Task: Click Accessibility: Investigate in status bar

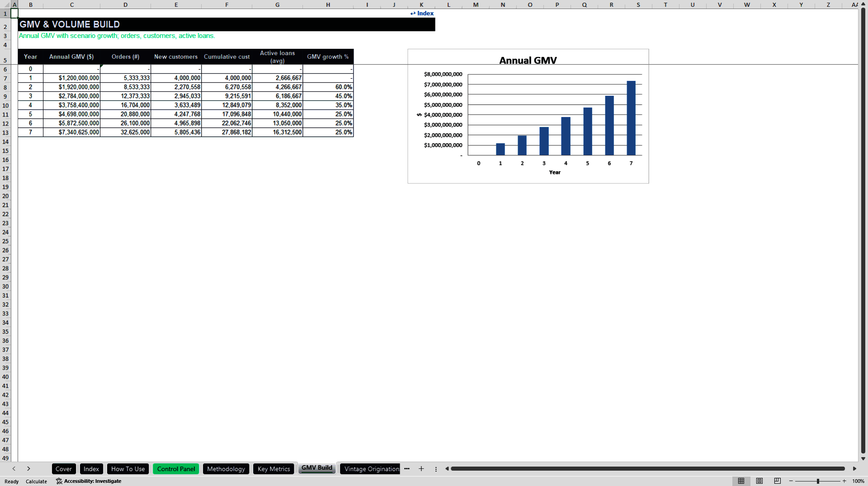Action: (x=89, y=481)
